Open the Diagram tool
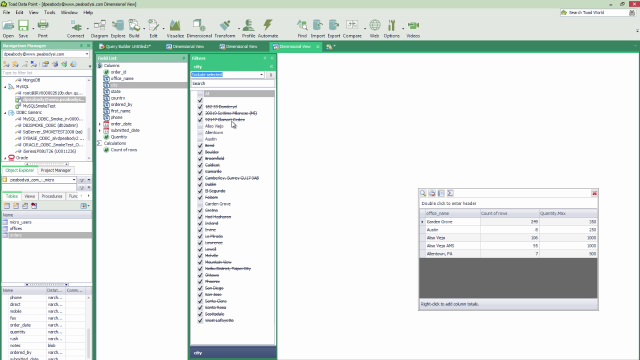Viewport: 640px width, 360px height. click(x=99, y=29)
